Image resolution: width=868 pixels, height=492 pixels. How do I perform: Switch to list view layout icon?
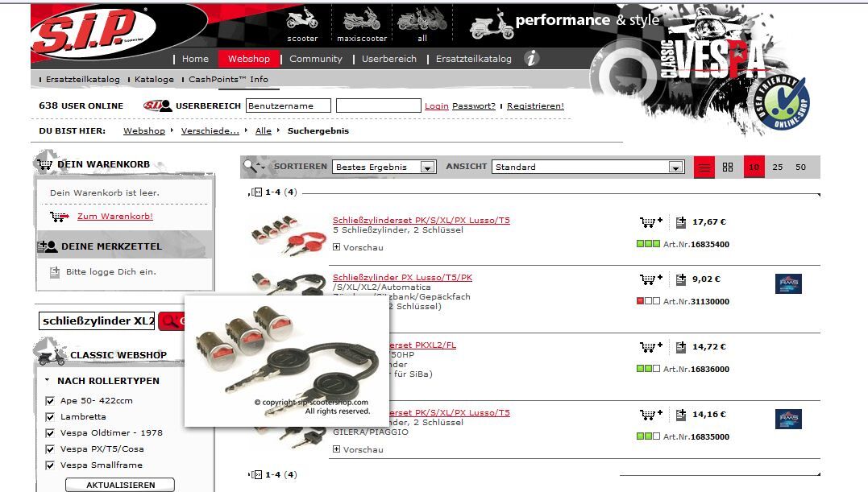(704, 167)
